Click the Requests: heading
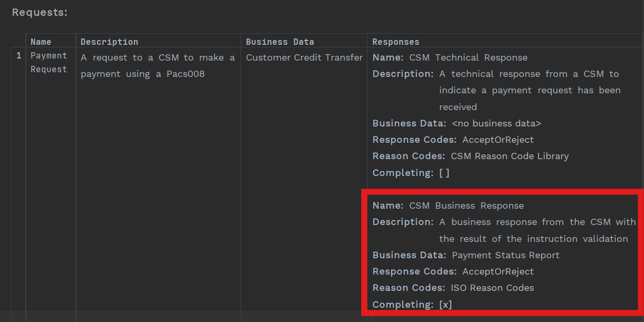The image size is (644, 322). click(x=40, y=12)
